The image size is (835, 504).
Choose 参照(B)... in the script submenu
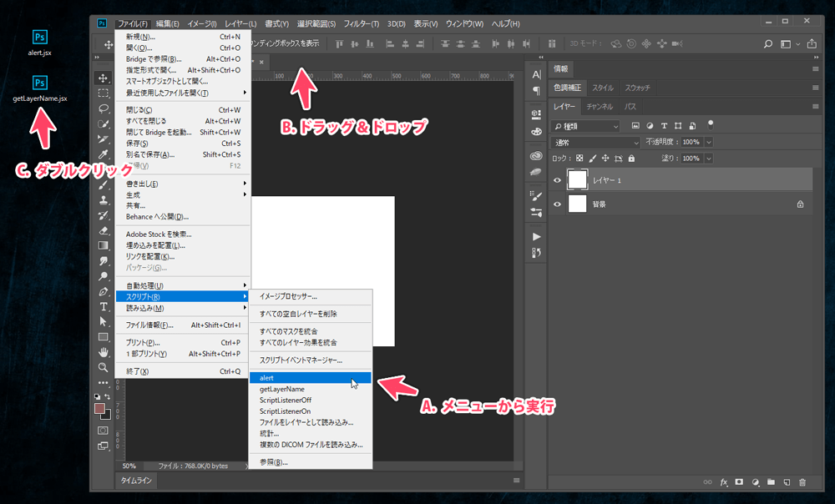click(311, 462)
